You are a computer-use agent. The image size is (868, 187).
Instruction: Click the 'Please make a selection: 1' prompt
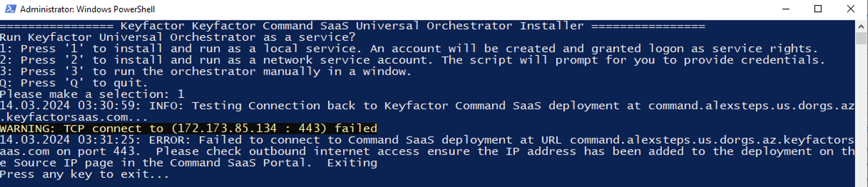(92, 95)
